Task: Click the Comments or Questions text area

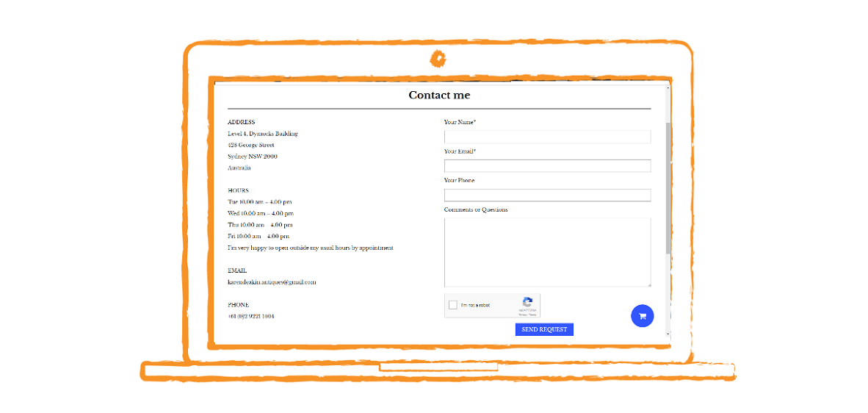Action: [547, 252]
